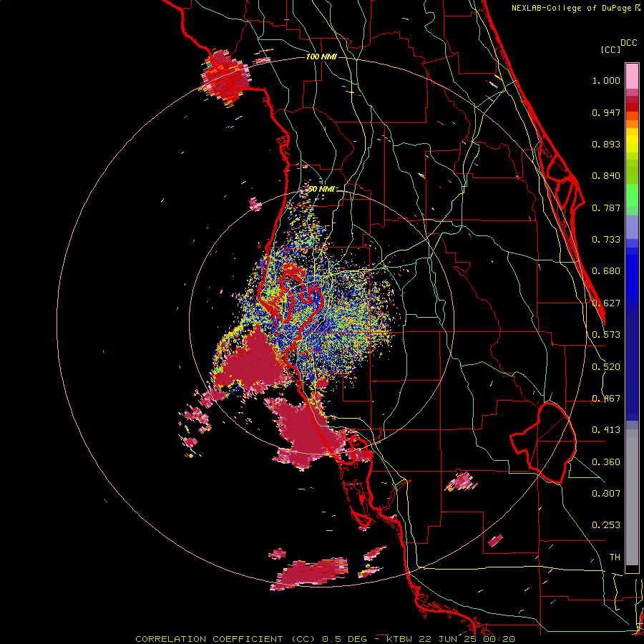Click the CORRELATION COEFFICIENT (CC) caption

pyautogui.click(x=225, y=639)
